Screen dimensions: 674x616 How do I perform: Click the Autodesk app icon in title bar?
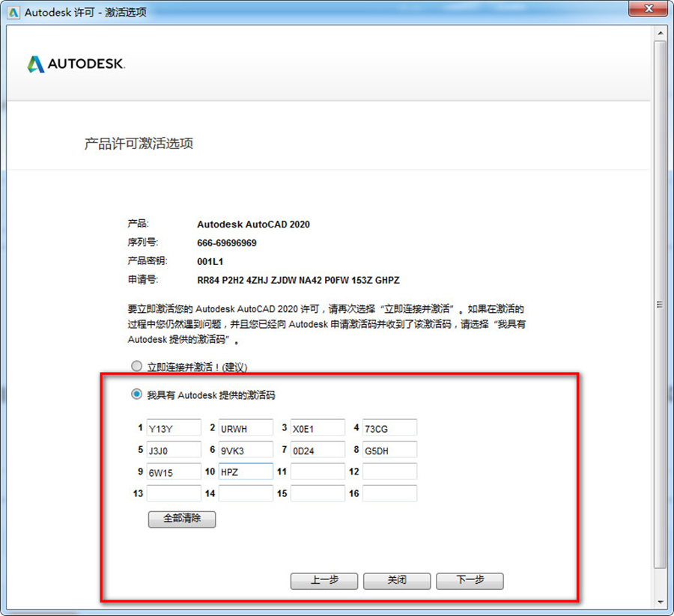point(13,13)
